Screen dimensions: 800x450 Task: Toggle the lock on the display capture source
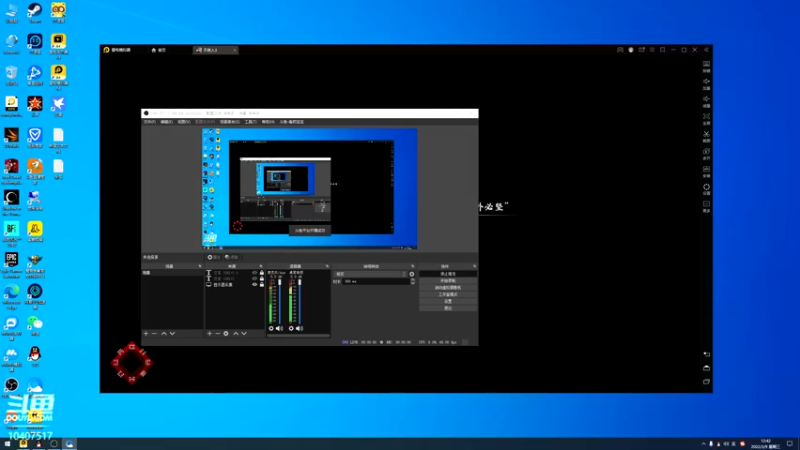[x=262, y=285]
